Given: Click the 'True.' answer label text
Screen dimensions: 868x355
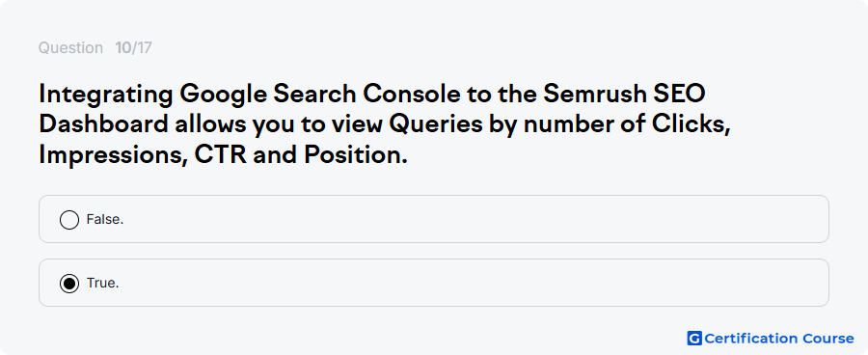Looking at the screenshot, I should click(x=103, y=283).
